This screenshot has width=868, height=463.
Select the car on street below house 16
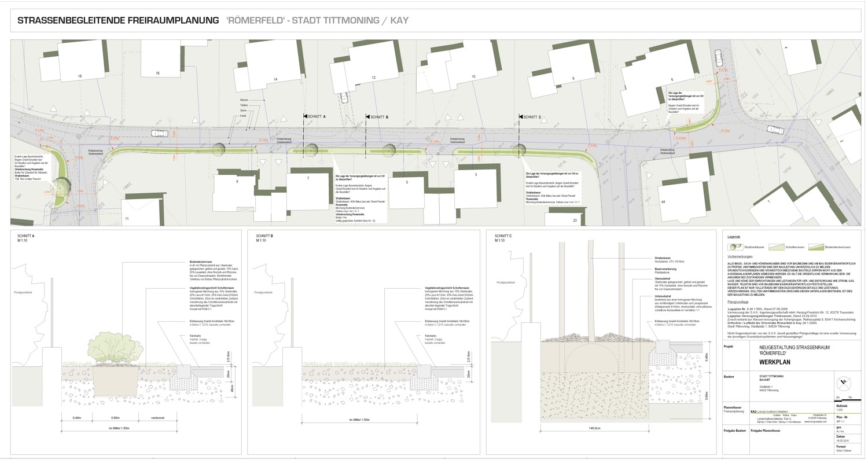coord(159,134)
